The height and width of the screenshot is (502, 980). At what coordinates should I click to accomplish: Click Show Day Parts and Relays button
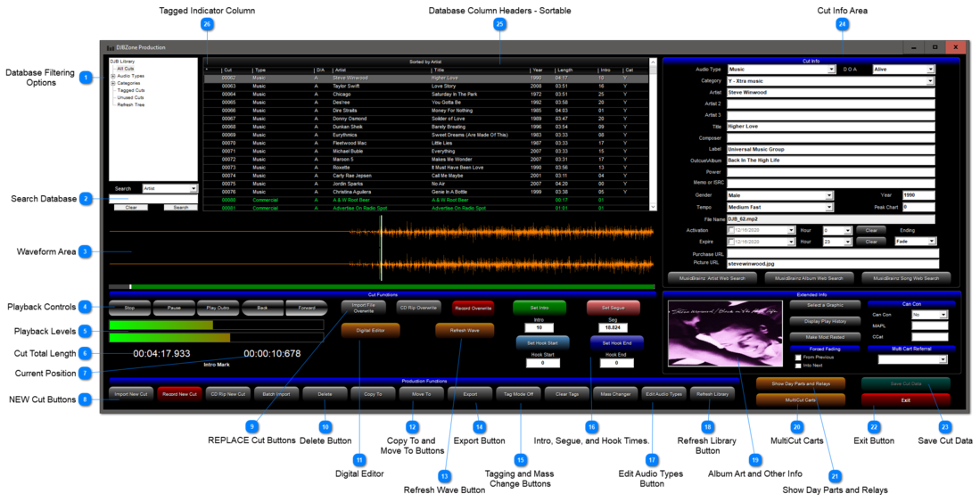click(x=801, y=383)
